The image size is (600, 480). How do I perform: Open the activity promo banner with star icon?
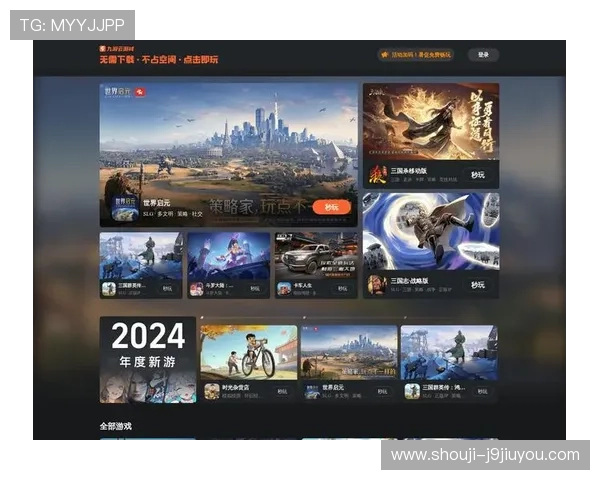[x=415, y=55]
